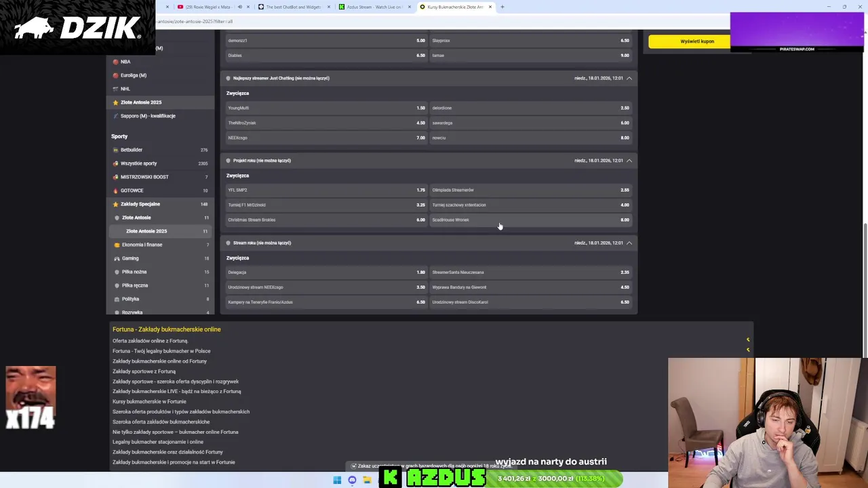This screenshot has width=868, height=488.
Task: Bet on Christmas Stream Brokies at 6.00
Action: coord(326,220)
